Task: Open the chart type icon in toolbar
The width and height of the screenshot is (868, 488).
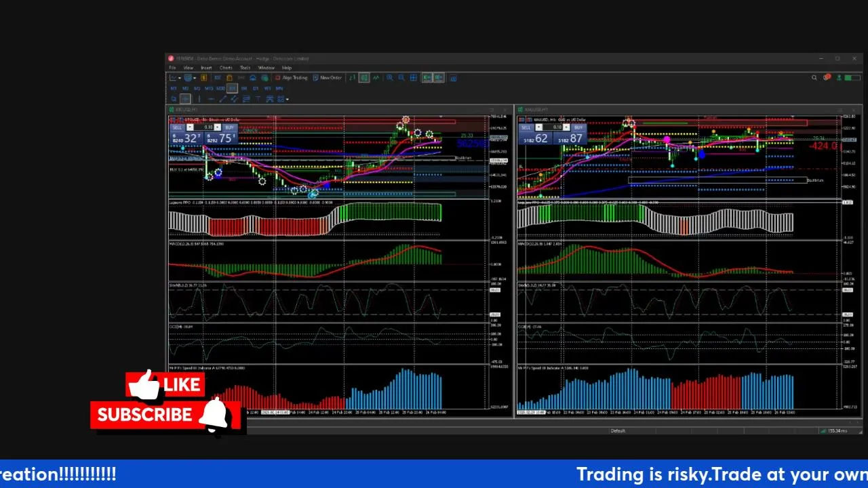Action: pos(173,78)
